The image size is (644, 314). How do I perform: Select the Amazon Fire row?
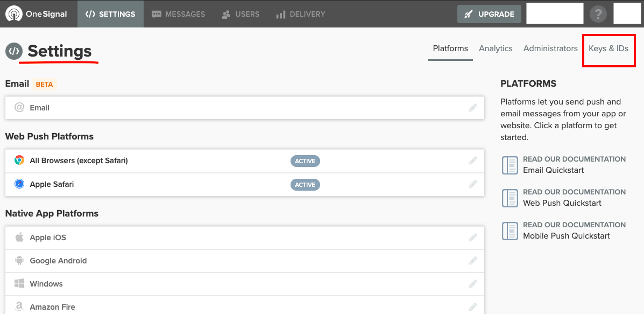245,305
